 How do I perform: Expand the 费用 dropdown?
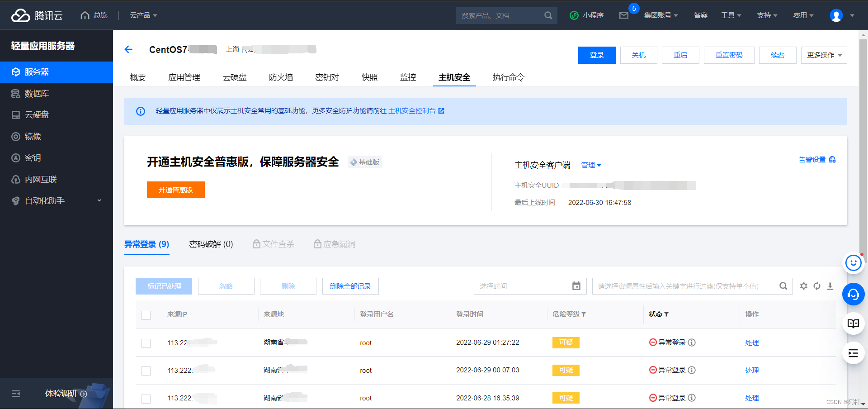point(803,15)
